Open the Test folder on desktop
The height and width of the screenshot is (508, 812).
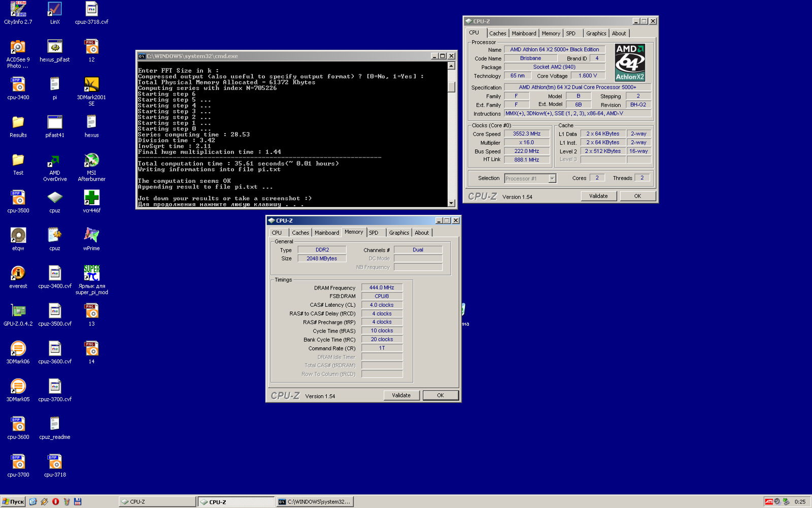(18, 164)
